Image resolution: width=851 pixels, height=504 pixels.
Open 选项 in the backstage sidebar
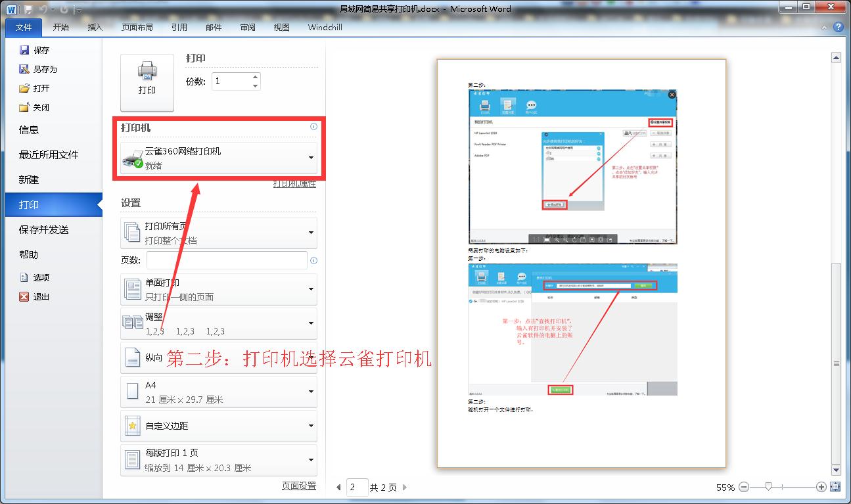point(34,278)
